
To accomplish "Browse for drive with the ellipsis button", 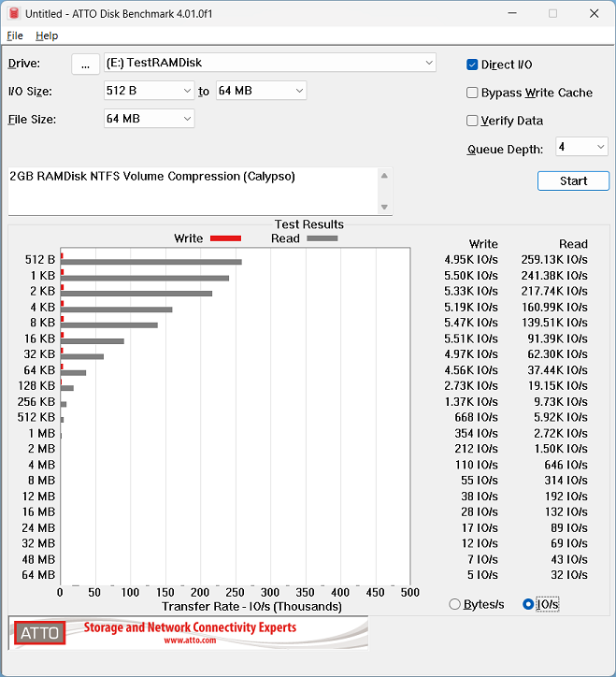I will click(85, 64).
